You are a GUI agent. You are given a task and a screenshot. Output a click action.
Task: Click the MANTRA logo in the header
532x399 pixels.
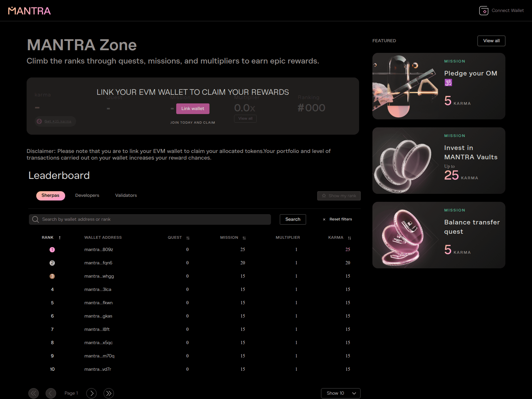pyautogui.click(x=29, y=10)
